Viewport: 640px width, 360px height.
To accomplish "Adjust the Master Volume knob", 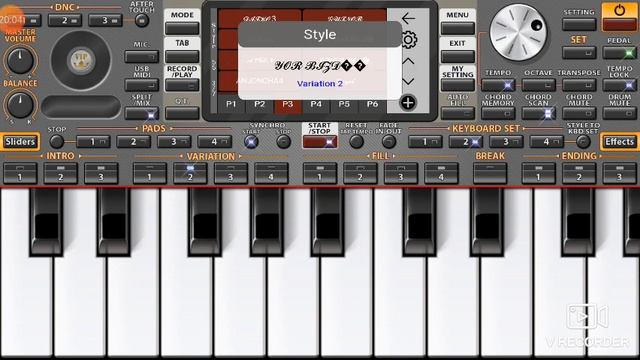I will point(20,61).
